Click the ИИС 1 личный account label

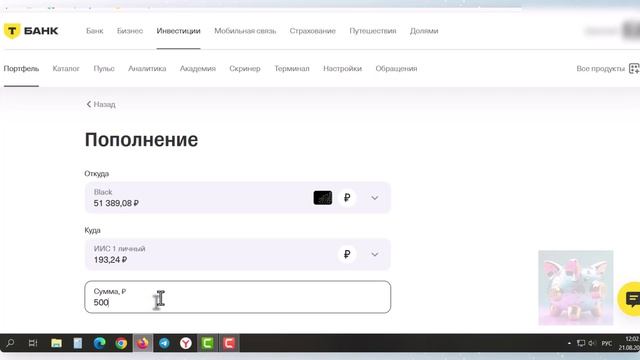pos(120,249)
